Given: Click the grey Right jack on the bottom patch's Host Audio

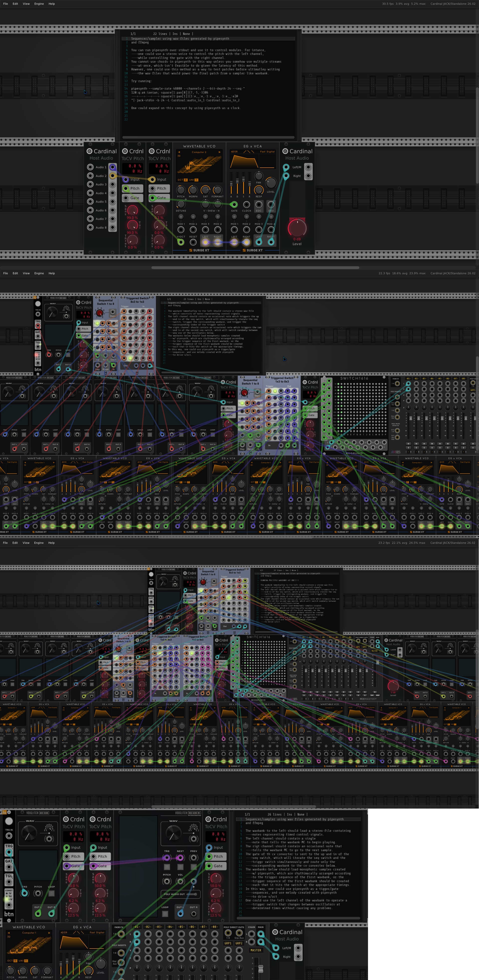Looking at the screenshot, I should point(298,957).
